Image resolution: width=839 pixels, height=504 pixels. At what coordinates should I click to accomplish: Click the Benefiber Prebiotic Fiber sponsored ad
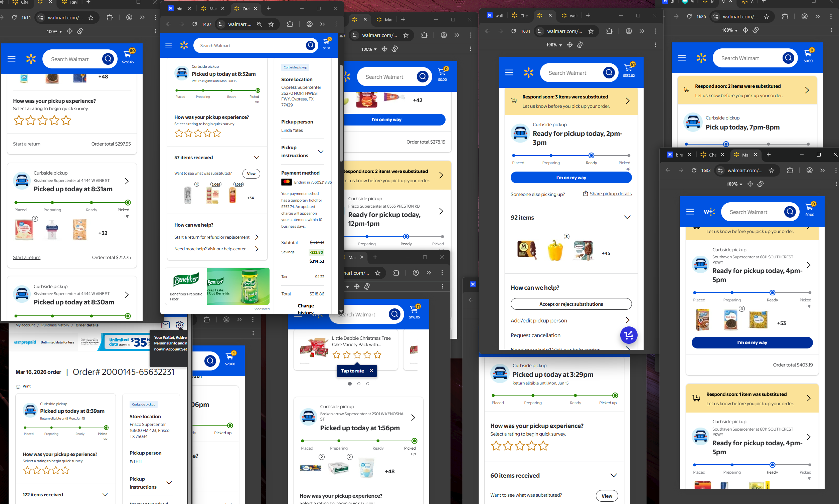pos(217,286)
